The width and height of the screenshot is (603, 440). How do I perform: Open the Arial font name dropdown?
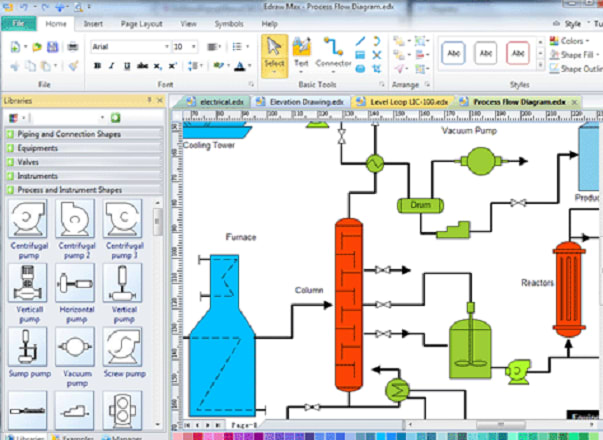[128, 46]
